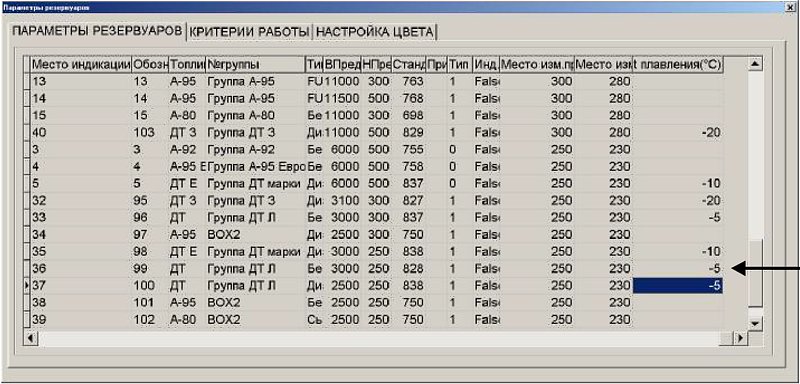800x384 pixels.
Task: Click Группа А-92 cell in row 3
Action: click(x=255, y=149)
